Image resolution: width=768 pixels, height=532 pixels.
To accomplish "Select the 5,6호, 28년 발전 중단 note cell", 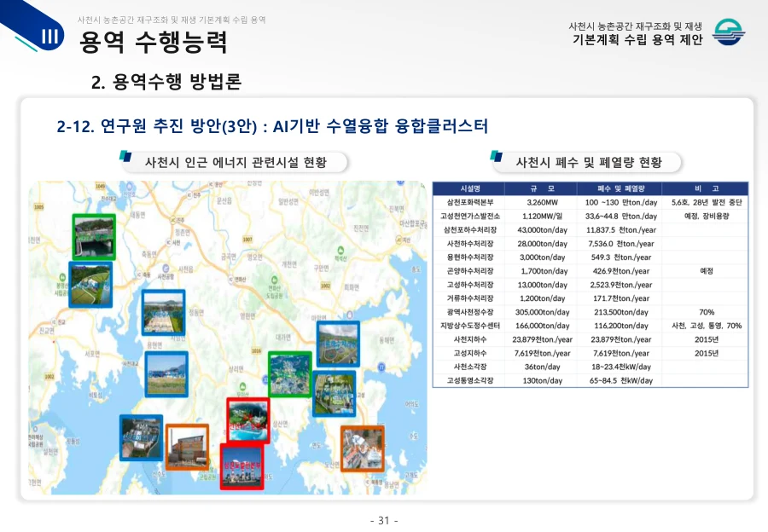I will coord(706,202).
